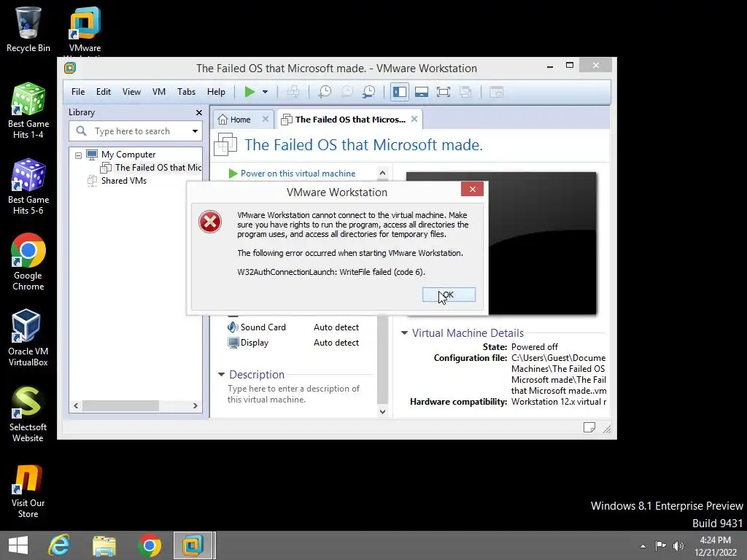This screenshot has width=747, height=560.
Task: Click the volume speaker tray icon
Action: pyautogui.click(x=678, y=546)
